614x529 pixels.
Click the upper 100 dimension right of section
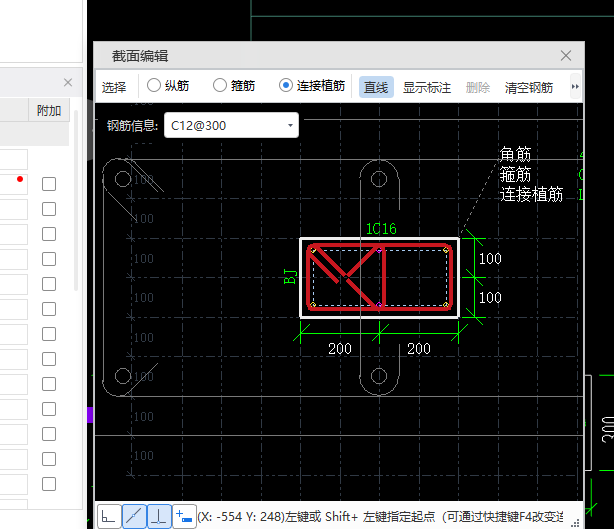click(x=490, y=258)
